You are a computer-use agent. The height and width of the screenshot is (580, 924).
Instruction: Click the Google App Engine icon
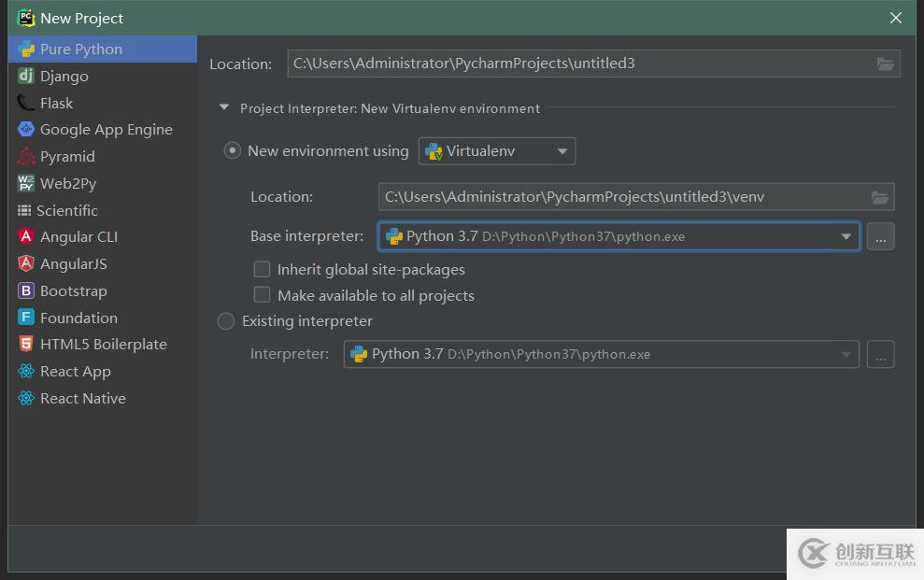click(x=25, y=130)
